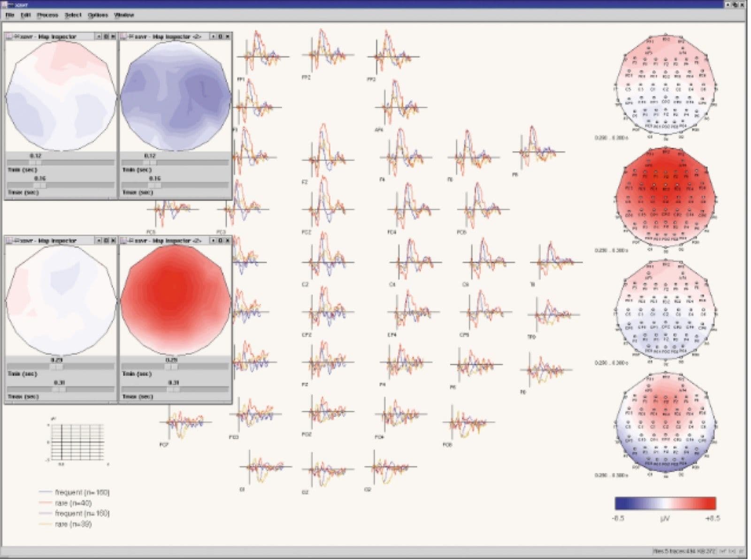Adjust Tmax slider in bottom-right Map Inspector
The height and width of the screenshot is (560, 751).
[175, 389]
